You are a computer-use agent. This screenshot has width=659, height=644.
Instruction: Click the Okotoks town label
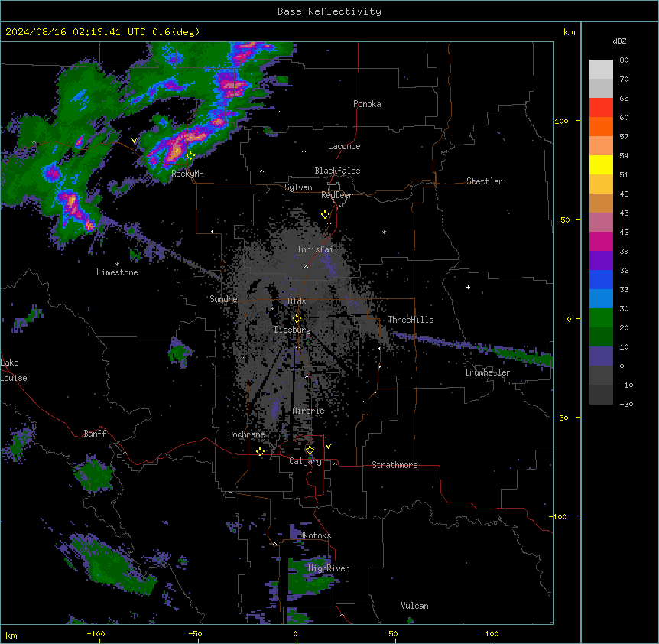(x=315, y=535)
